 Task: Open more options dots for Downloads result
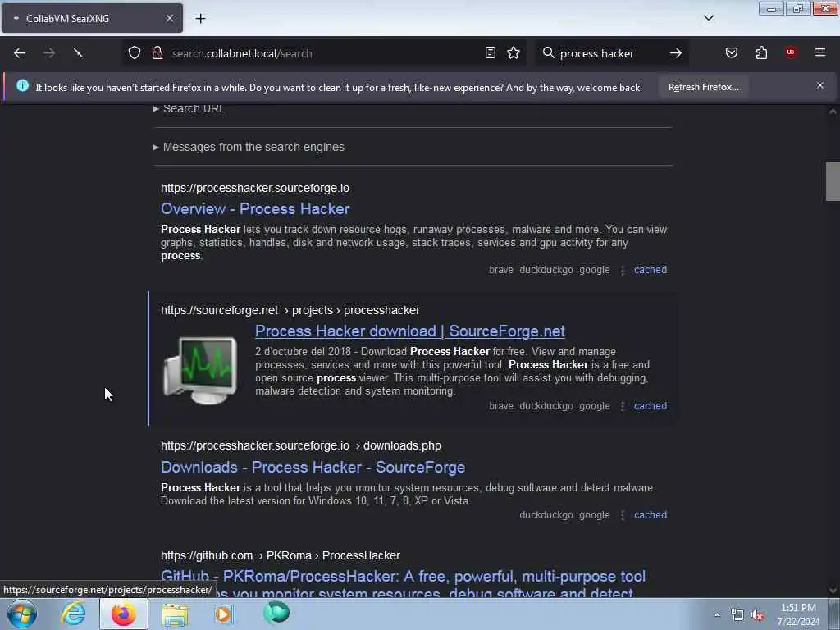pyautogui.click(x=622, y=515)
